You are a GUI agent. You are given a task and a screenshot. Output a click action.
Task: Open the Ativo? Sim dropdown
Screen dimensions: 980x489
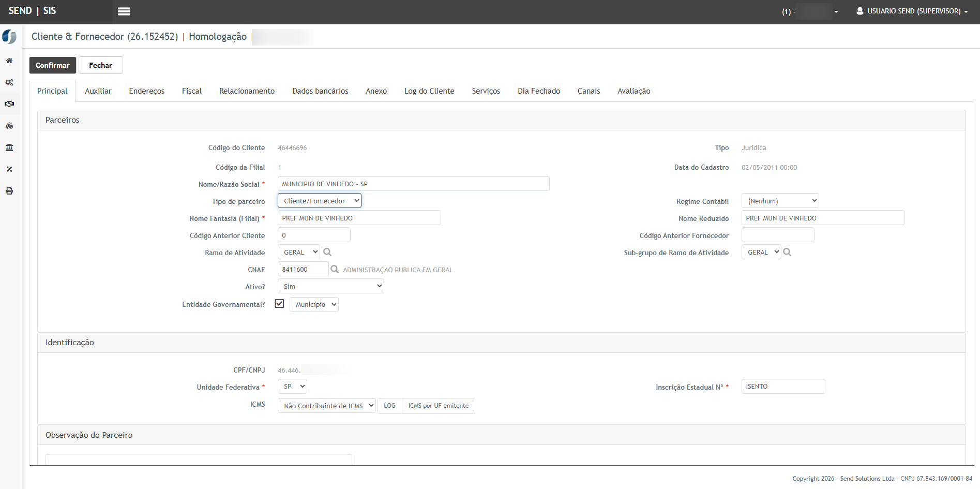(x=331, y=286)
